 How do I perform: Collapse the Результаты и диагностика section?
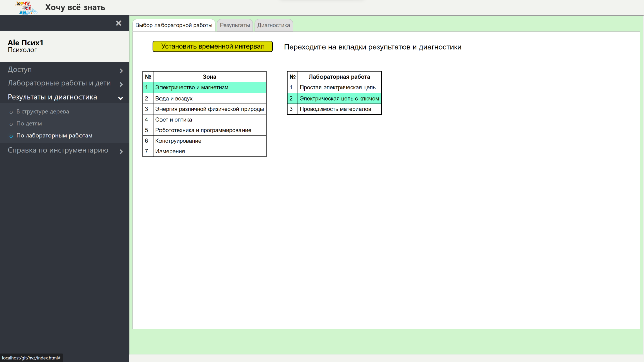(x=64, y=97)
